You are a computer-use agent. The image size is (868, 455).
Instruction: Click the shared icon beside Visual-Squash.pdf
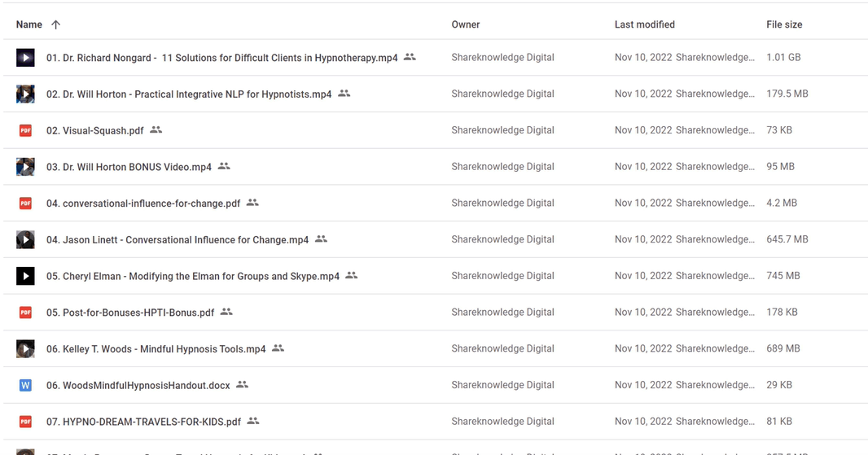156,130
